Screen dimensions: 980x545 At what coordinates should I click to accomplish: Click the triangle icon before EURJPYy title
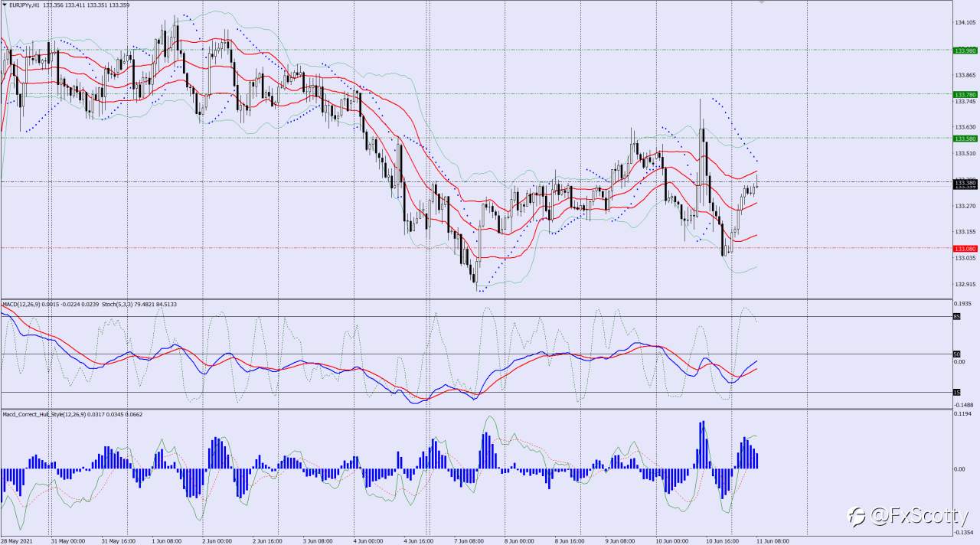pos(4,5)
